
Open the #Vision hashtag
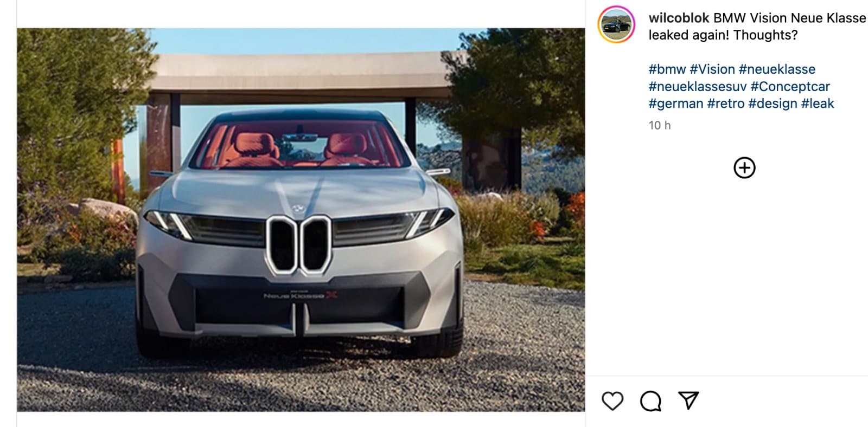[712, 69]
